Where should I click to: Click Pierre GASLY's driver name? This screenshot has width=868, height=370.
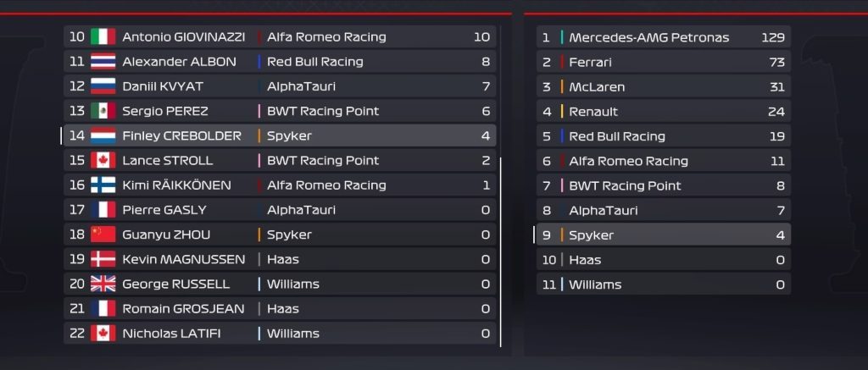[164, 210]
